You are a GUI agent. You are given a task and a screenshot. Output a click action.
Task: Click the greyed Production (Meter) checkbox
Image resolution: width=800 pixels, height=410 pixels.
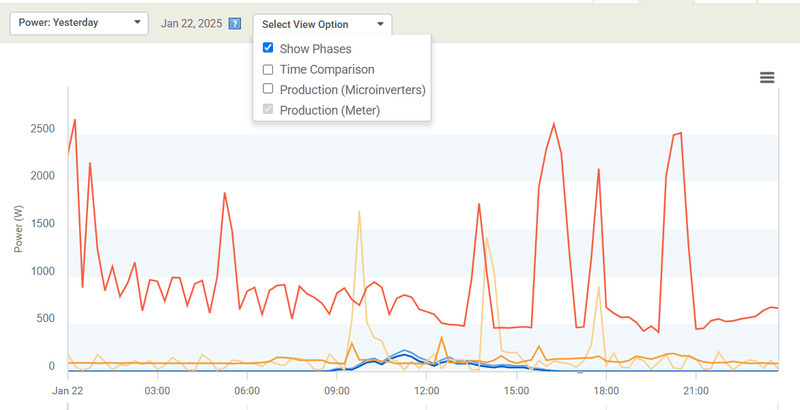(x=268, y=110)
